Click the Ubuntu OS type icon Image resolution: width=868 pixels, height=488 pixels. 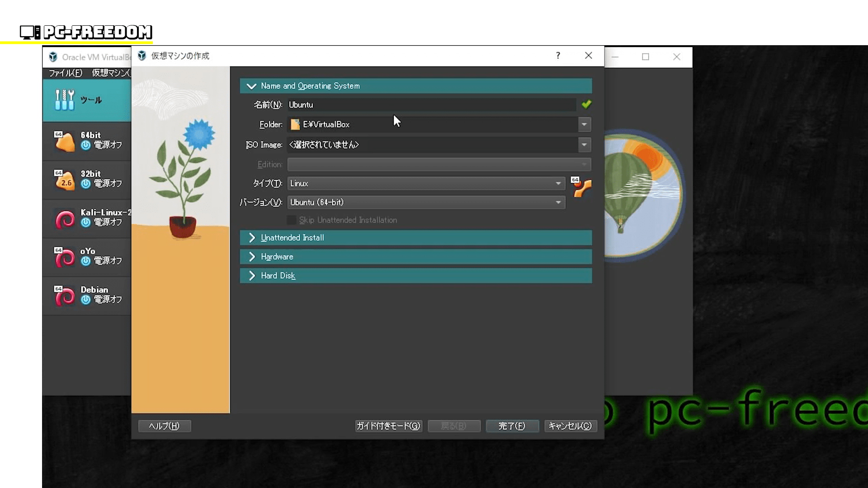click(x=582, y=187)
